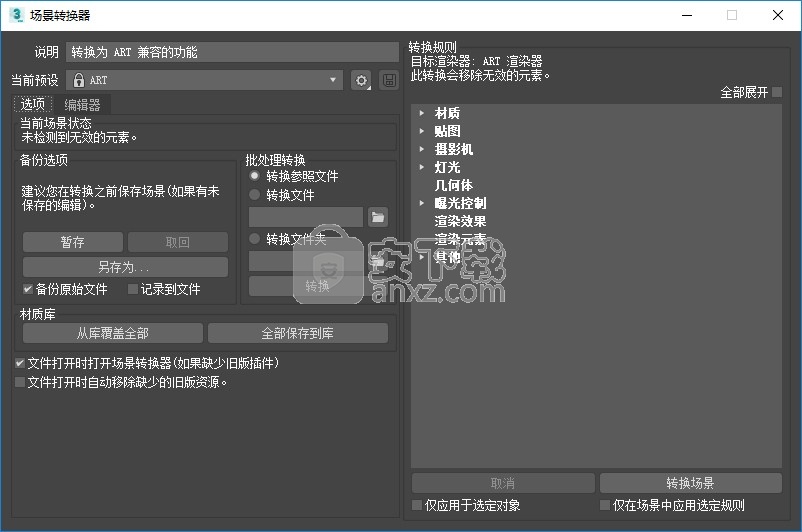The height and width of the screenshot is (532, 802).
Task: Select the 转换参照文件 radio button
Action: [x=254, y=176]
